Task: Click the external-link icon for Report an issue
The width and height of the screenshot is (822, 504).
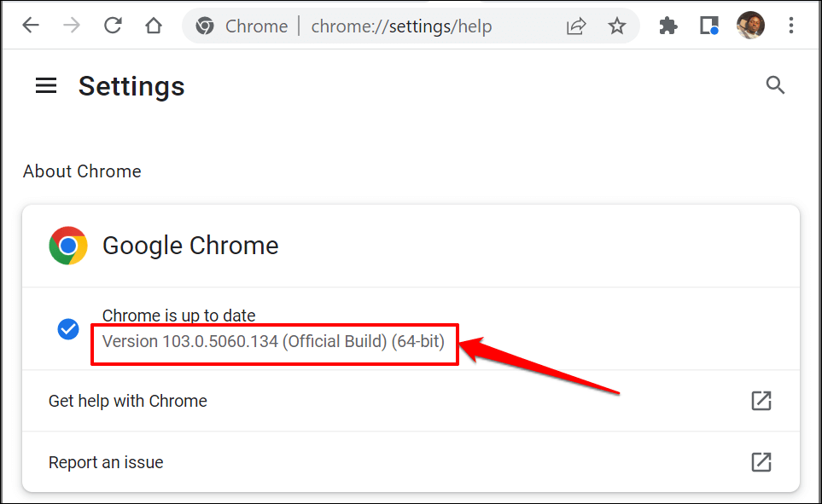Action: [x=761, y=462]
